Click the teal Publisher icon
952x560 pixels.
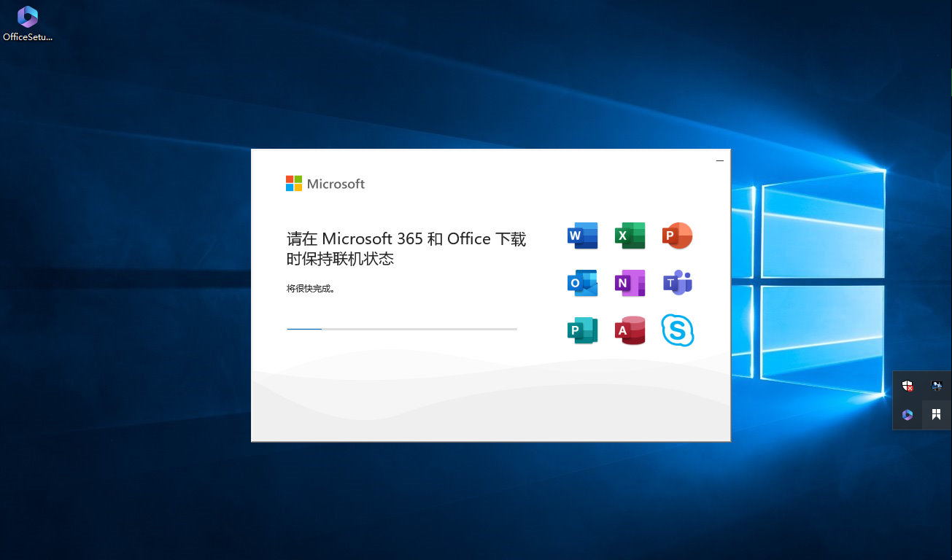click(582, 330)
